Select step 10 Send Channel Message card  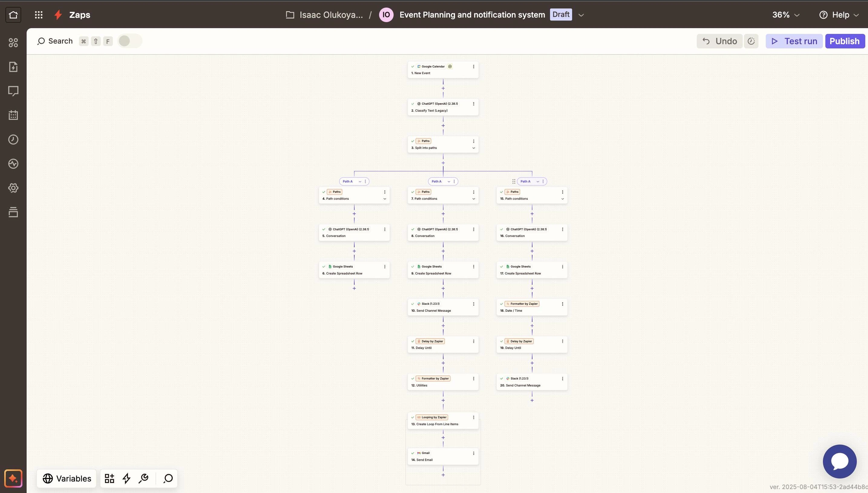(443, 307)
